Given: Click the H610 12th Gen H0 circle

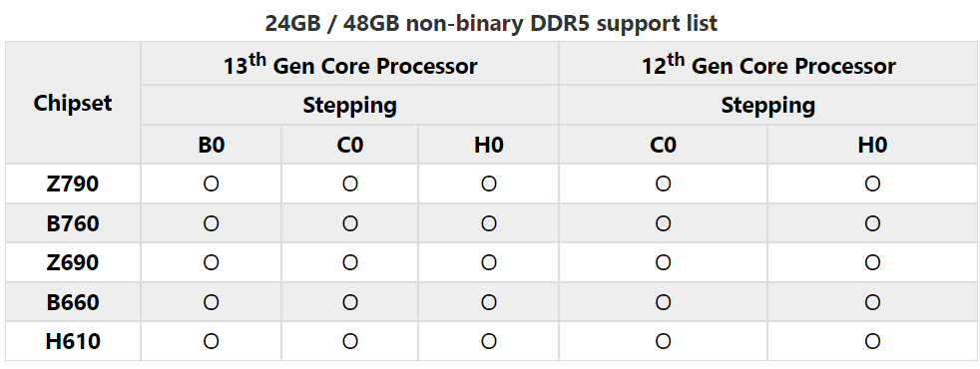Looking at the screenshot, I should pyautogui.click(x=872, y=341).
